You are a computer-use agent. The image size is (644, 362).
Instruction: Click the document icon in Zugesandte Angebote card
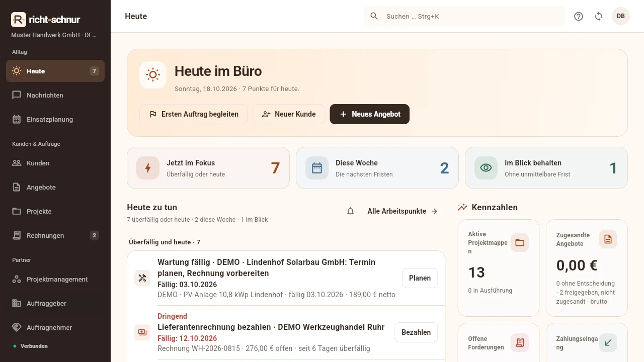pos(608,239)
